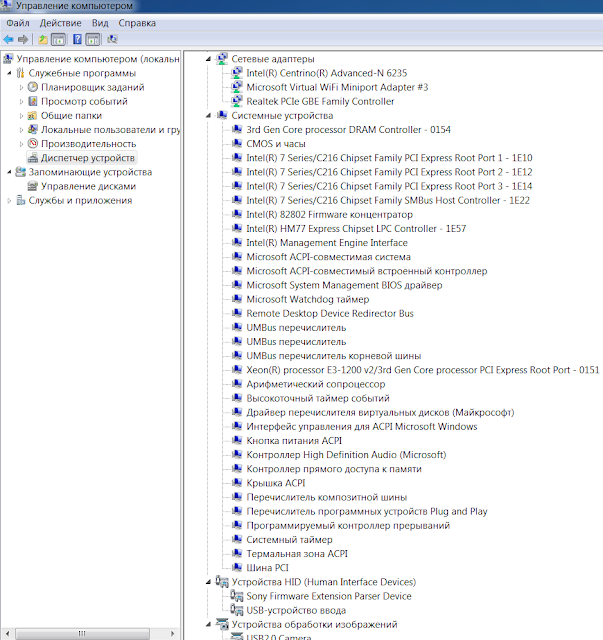The width and height of the screenshot is (603, 640).
Task: Click the Up one level folder icon
Action: pos(43,40)
